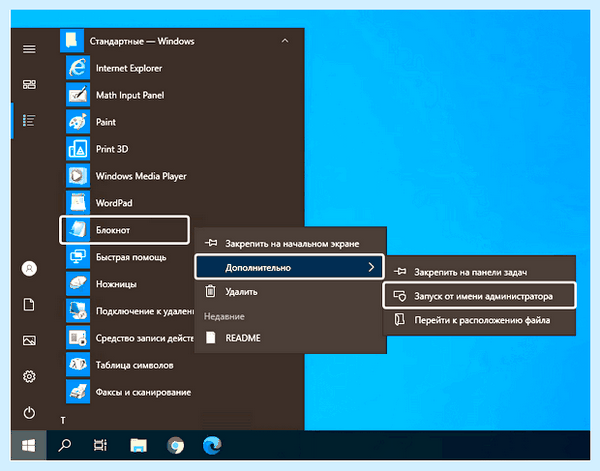Collapse the Стандартные — Windows folder
Screen dimensions: 600x471
[285, 41]
